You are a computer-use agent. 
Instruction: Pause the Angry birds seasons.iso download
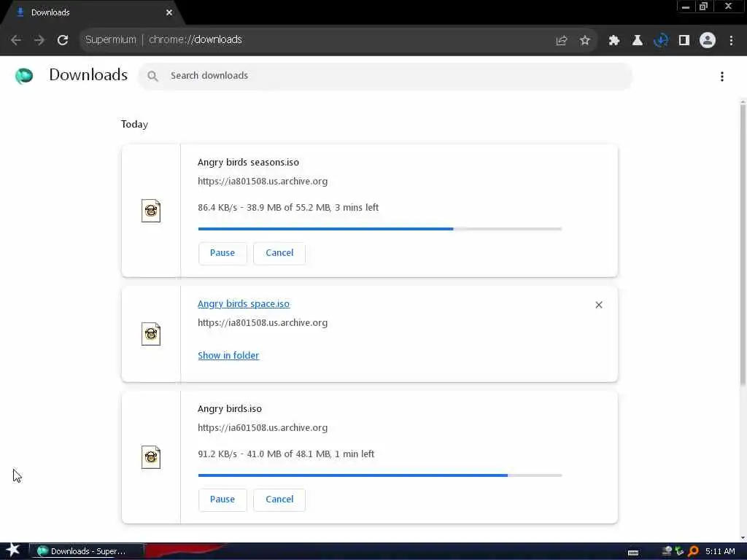tap(222, 253)
